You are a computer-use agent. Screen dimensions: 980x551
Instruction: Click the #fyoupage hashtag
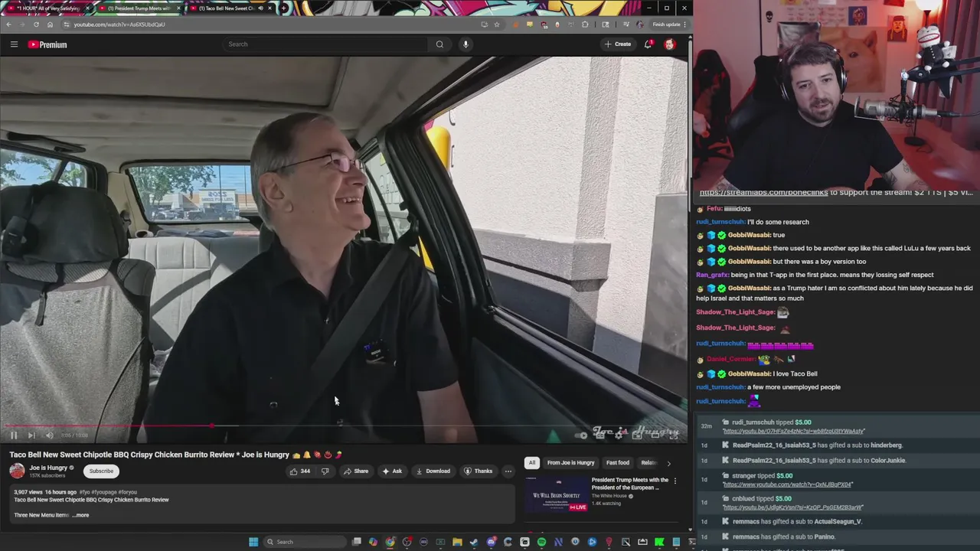pos(106,492)
